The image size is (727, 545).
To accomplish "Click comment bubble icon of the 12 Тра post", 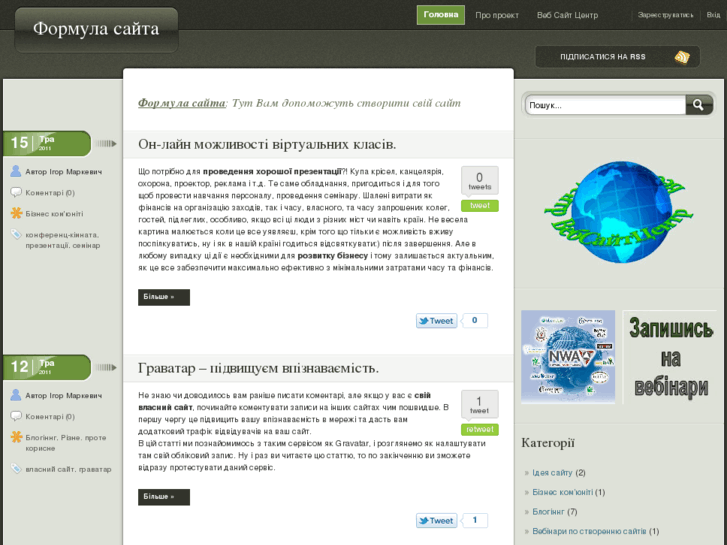I will pos(16,416).
